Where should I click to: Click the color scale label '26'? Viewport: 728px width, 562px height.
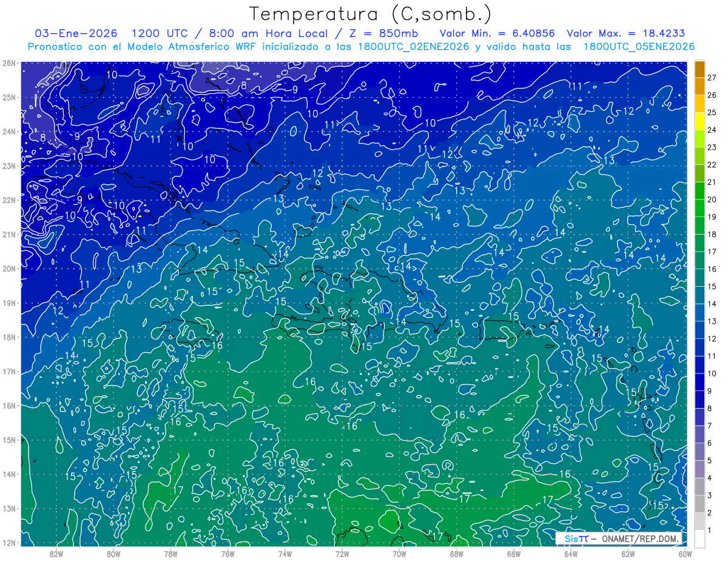pos(712,95)
